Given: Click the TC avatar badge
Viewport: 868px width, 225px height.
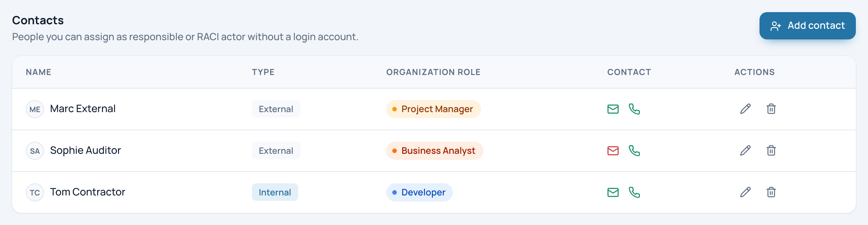Looking at the screenshot, I should pos(35,192).
